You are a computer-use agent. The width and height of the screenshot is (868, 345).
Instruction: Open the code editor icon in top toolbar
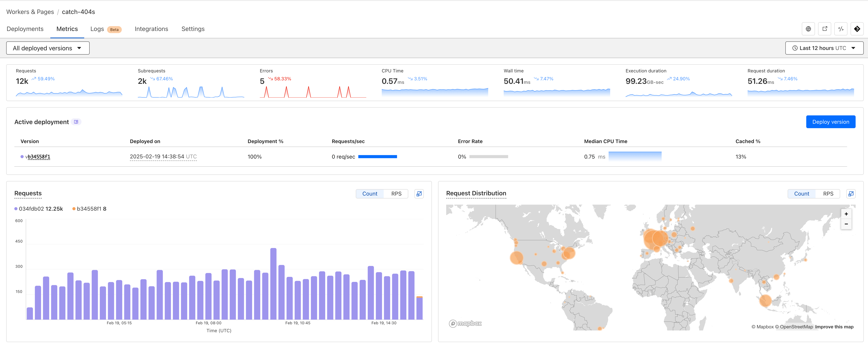(841, 29)
